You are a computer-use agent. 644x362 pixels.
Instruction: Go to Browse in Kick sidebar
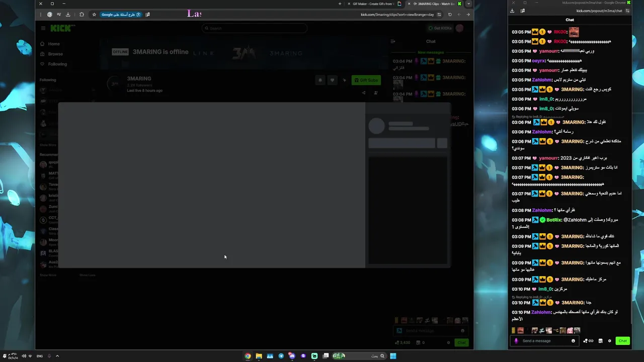pos(51,54)
